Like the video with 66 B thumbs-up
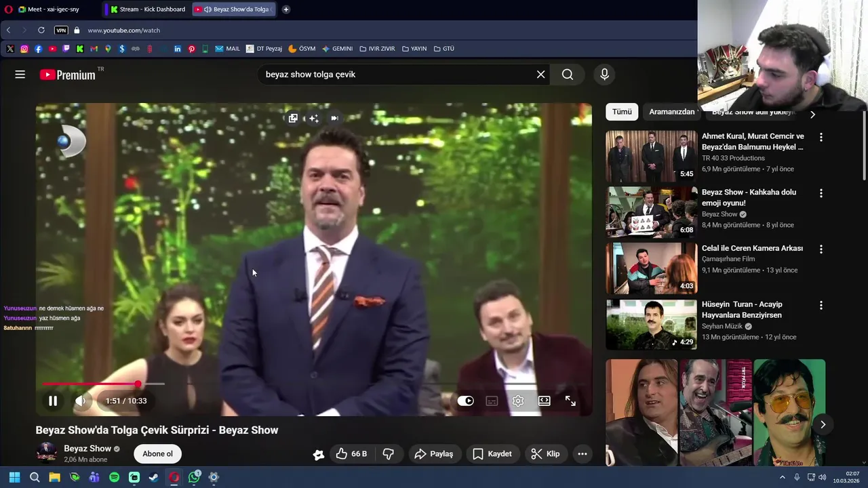 coord(351,454)
